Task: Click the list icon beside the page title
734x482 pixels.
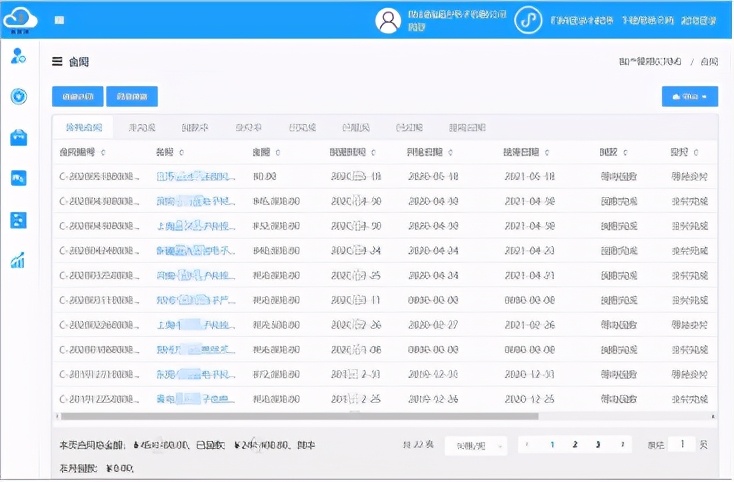Action: click(x=57, y=61)
